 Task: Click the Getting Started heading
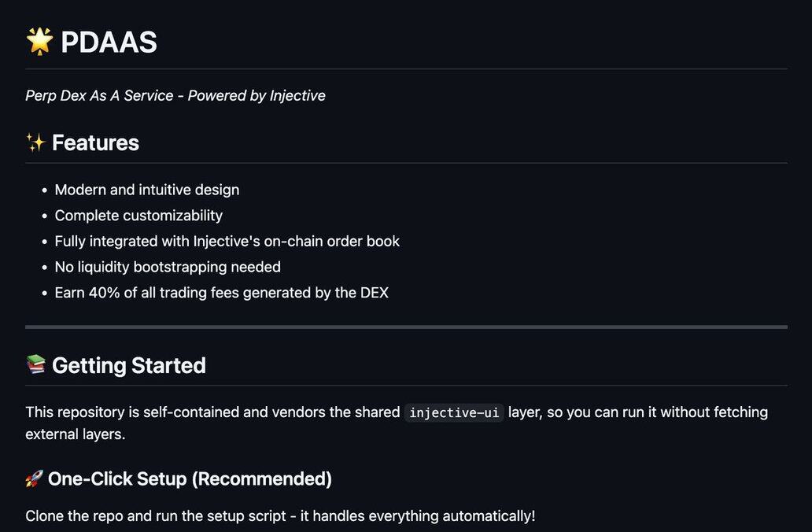129,365
